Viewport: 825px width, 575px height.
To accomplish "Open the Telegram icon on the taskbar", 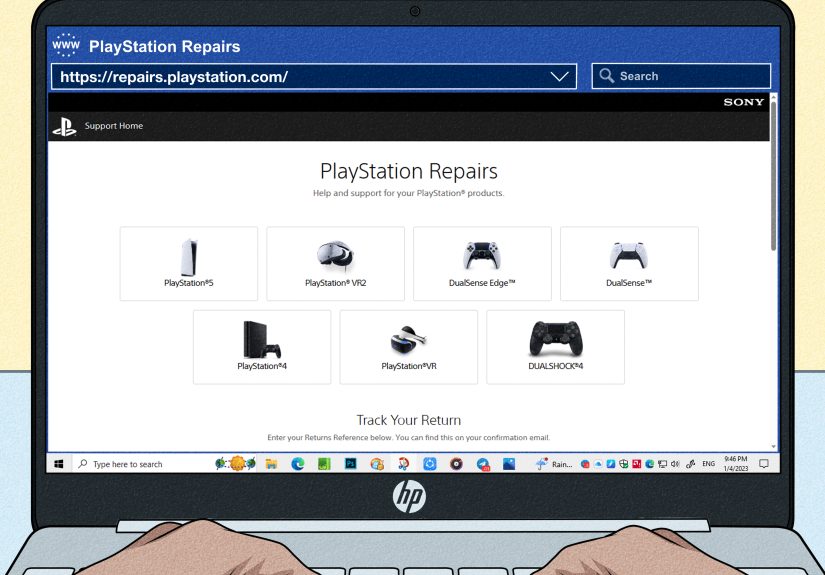I will [483, 464].
